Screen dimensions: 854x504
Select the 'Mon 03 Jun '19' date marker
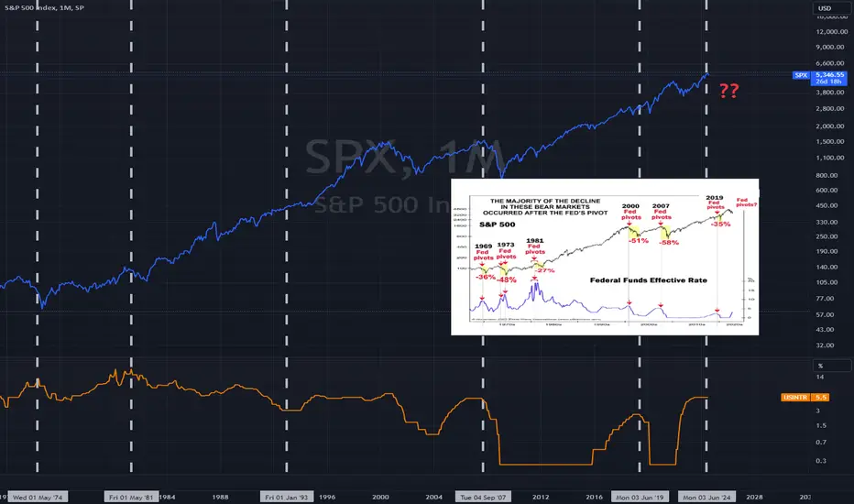coord(640,497)
